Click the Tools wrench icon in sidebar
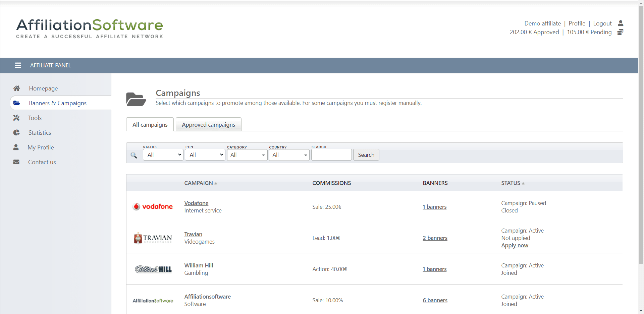Viewport: 644px width, 314px height. pyautogui.click(x=16, y=118)
